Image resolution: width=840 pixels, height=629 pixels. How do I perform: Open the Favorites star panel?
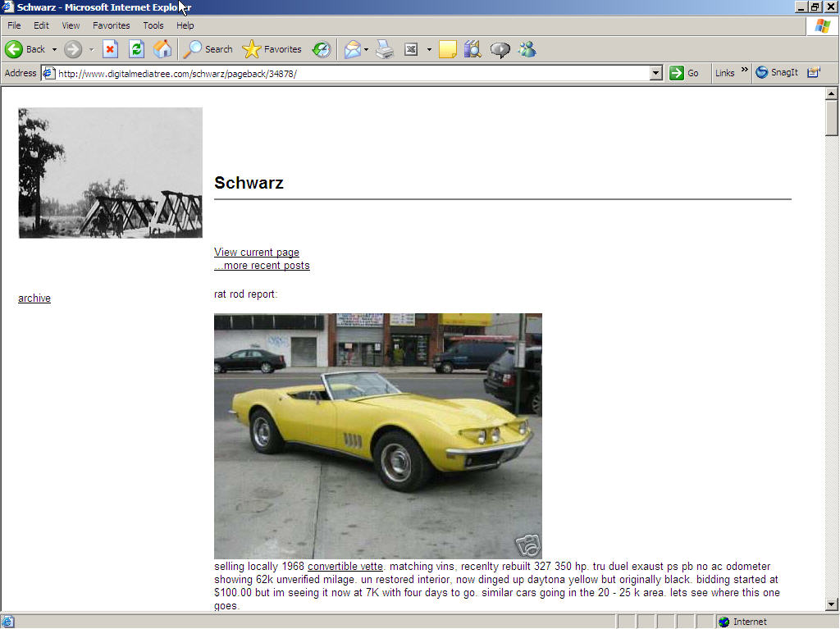[x=272, y=49]
